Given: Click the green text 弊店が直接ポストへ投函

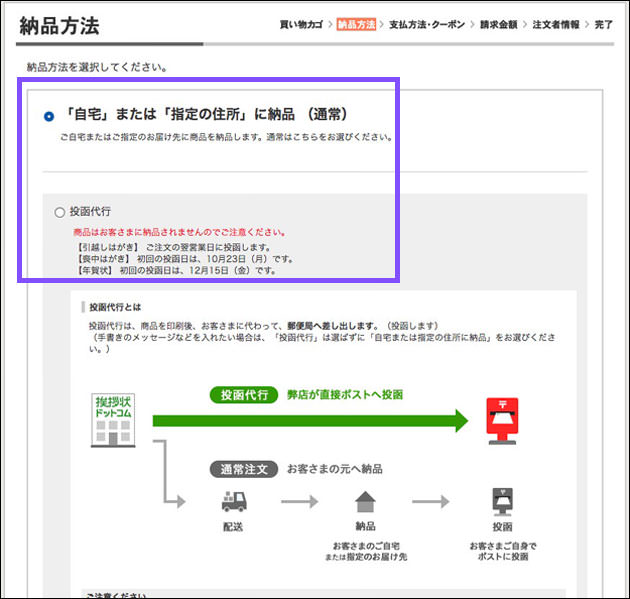Looking at the screenshot, I should (x=345, y=395).
